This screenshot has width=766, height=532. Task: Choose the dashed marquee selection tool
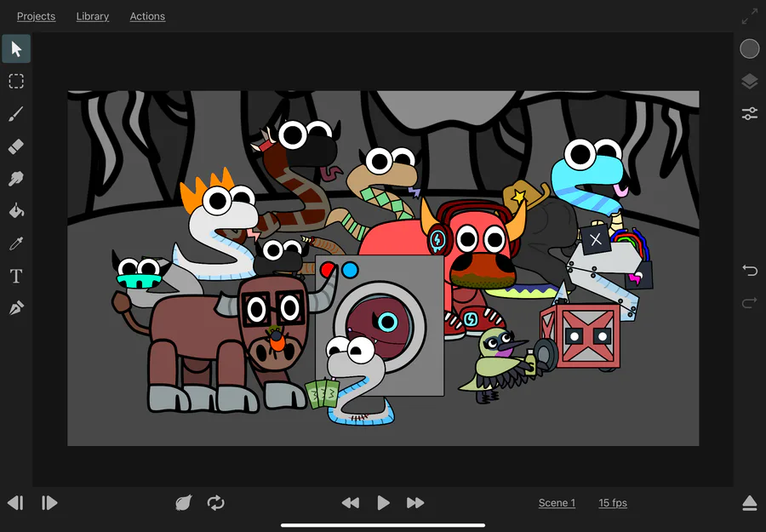tap(16, 81)
